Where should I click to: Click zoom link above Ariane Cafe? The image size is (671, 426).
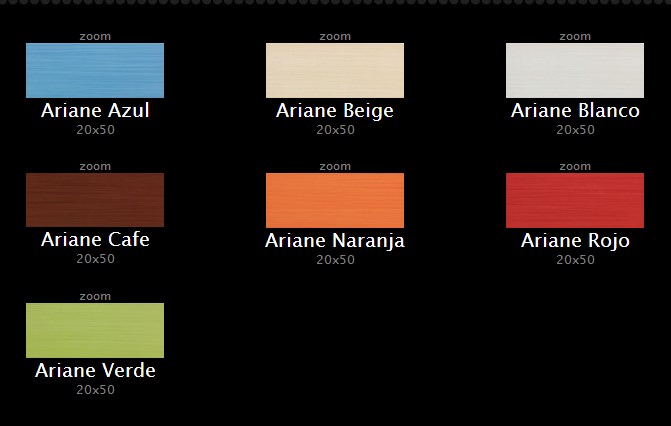coord(95,166)
